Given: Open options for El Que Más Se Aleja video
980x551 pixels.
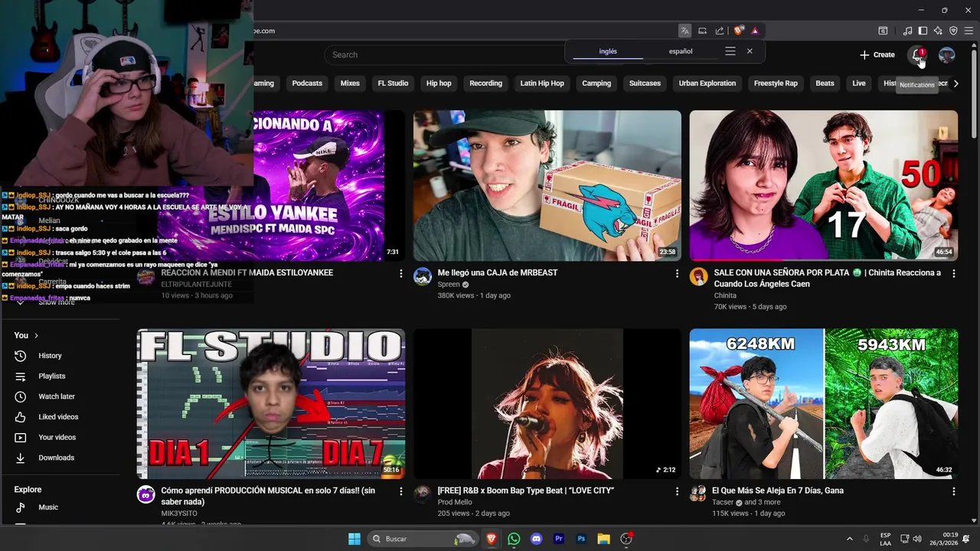Looking at the screenshot, I should 953,491.
